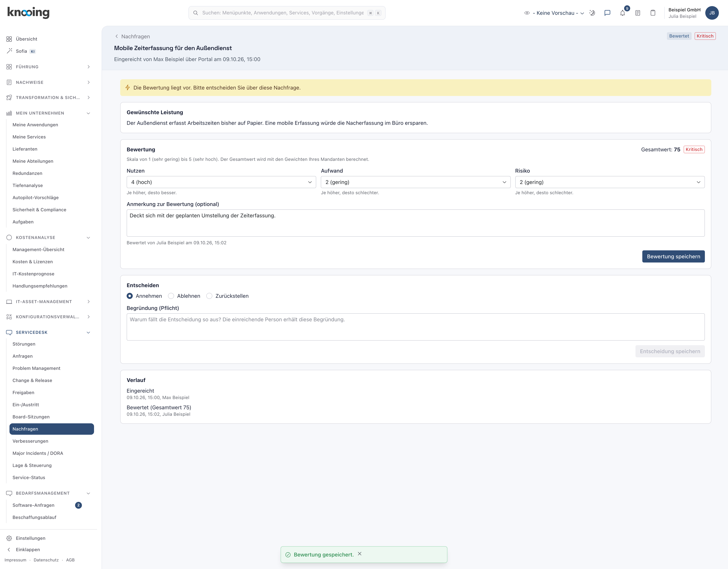Image resolution: width=728 pixels, height=569 pixels.
Task: Click Entscheidung speichern button
Action: pos(670,351)
